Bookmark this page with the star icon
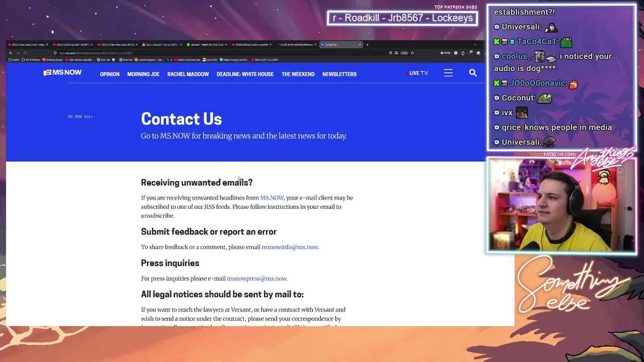This screenshot has width=644, height=362. tap(412, 53)
